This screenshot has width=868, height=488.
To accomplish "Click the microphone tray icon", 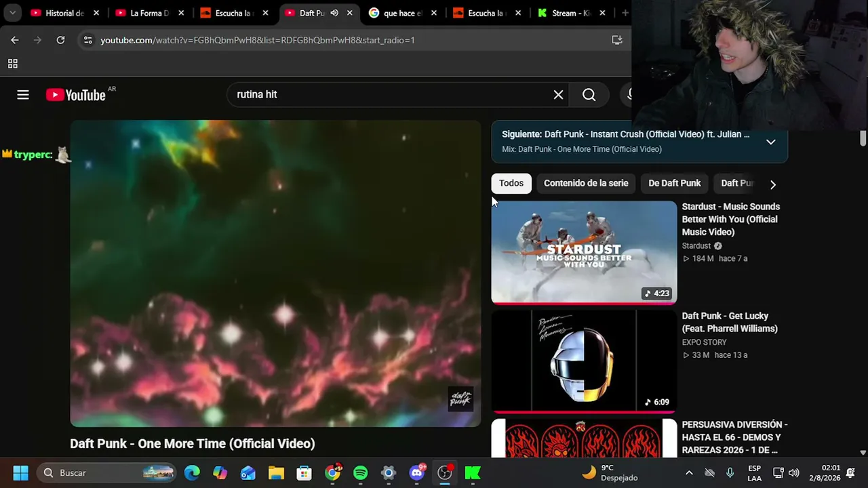I will pyautogui.click(x=730, y=472).
